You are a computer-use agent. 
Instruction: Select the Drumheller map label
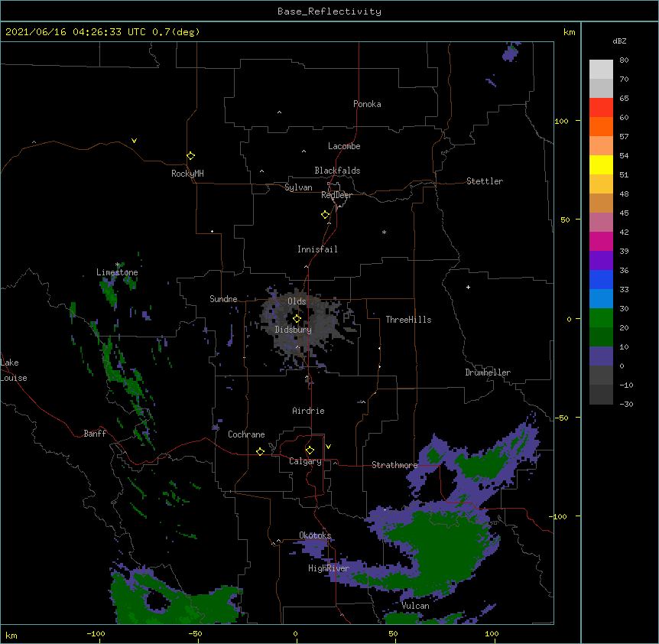(x=488, y=372)
